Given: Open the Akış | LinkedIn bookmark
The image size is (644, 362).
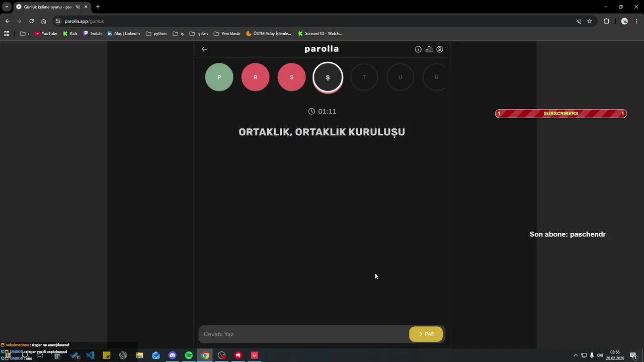Looking at the screenshot, I should [x=124, y=34].
